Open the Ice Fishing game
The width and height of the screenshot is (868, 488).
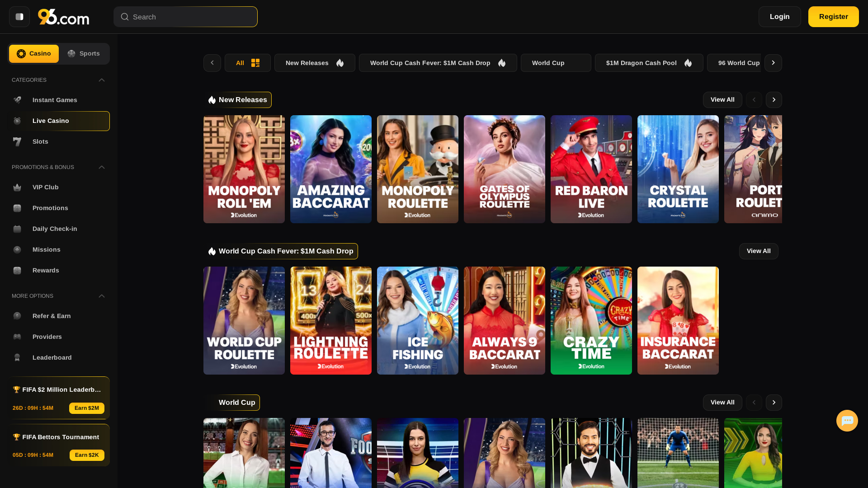[x=418, y=320]
